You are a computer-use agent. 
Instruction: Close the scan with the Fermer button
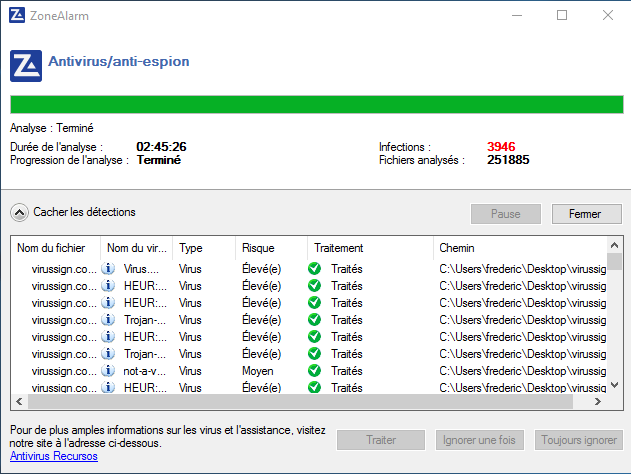587,214
